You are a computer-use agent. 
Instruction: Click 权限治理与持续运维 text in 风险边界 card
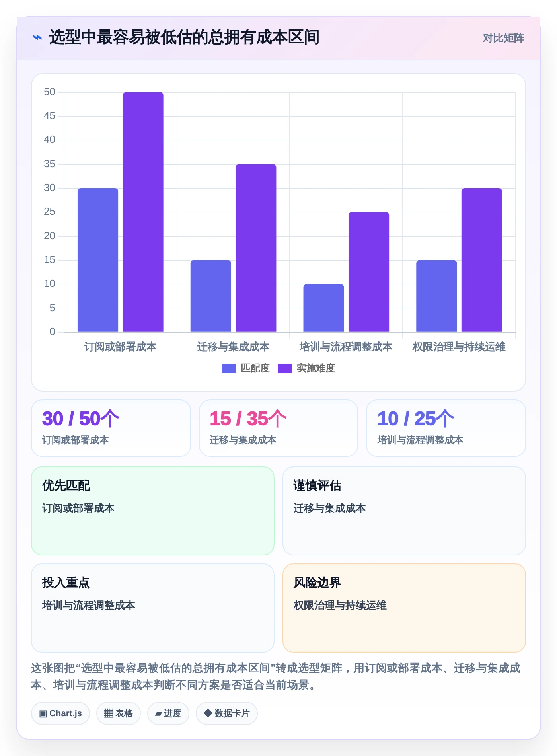[x=340, y=606]
